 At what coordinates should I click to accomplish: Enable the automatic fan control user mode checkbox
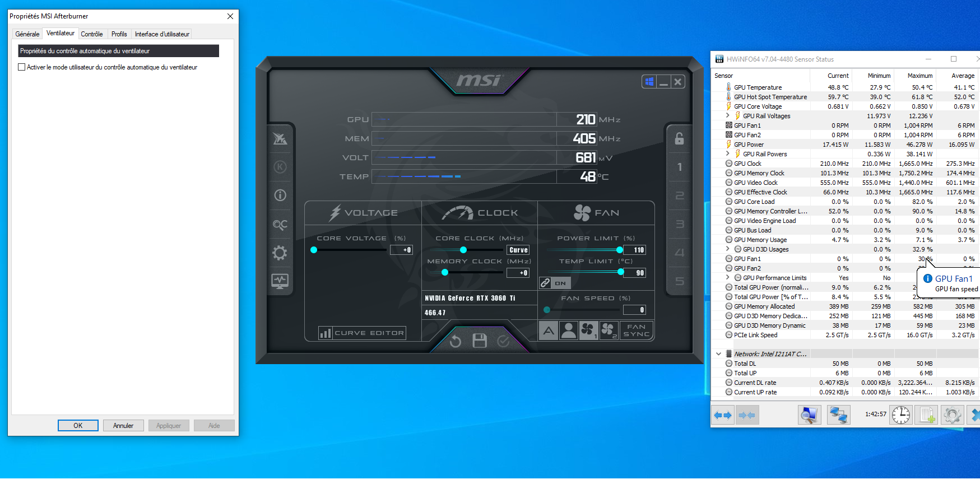(x=22, y=67)
